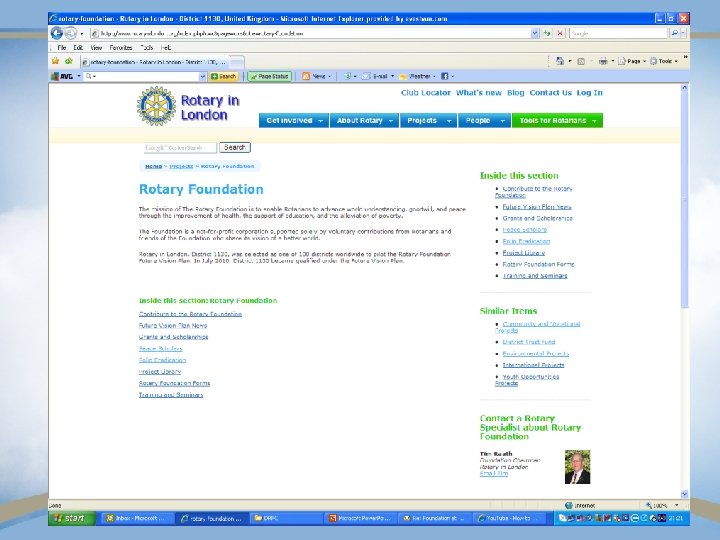This screenshot has width=720, height=540.
Task: Open the Help menu
Action: click(166, 48)
